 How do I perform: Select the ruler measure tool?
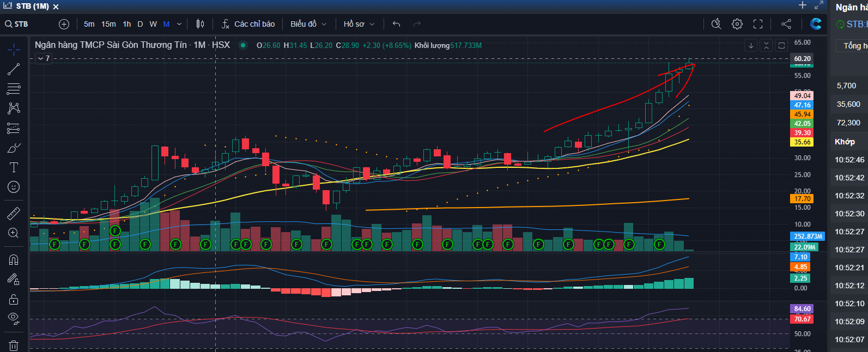(14, 213)
